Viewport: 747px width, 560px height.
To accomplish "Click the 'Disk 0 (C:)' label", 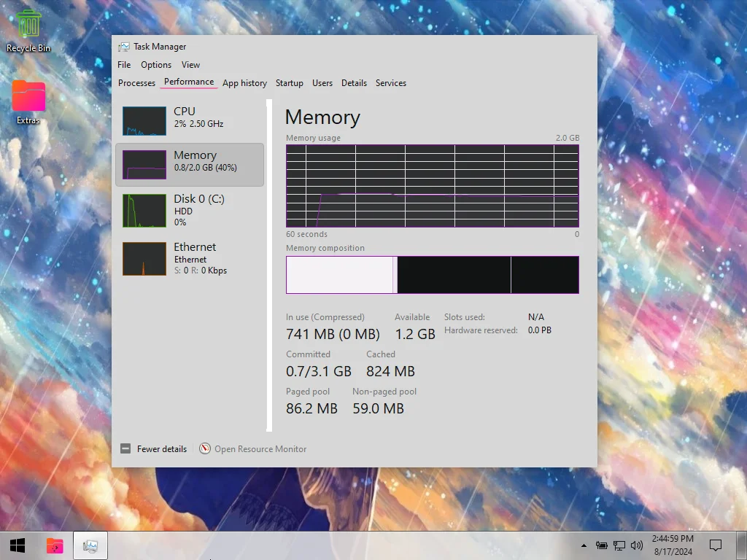I will [x=199, y=198].
